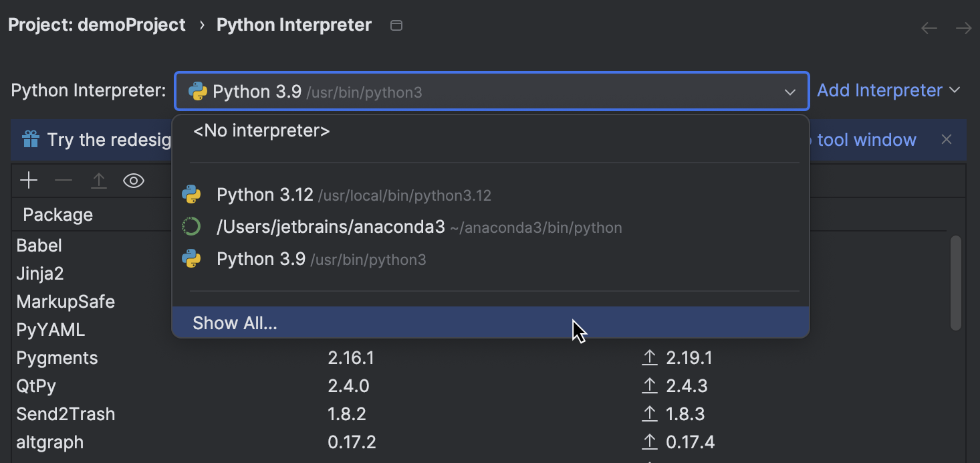This screenshot has height=463, width=980.
Task: Click the Project: demoProject breadcrumb
Action: click(x=97, y=25)
